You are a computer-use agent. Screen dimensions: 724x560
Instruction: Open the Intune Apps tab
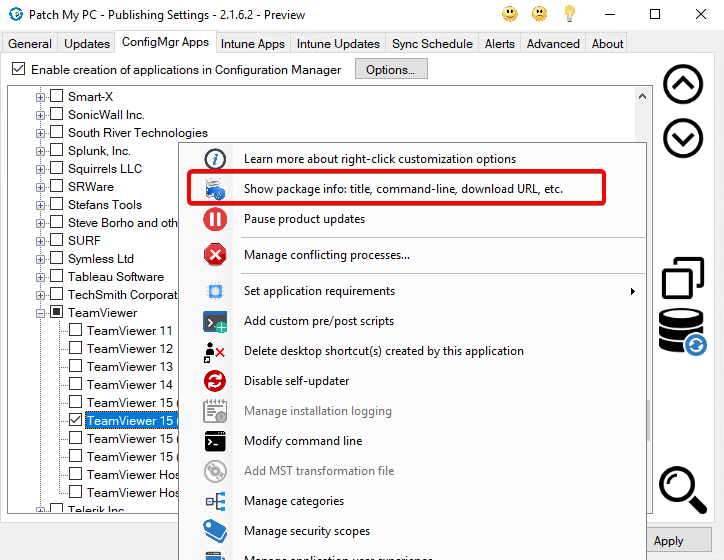click(x=253, y=44)
